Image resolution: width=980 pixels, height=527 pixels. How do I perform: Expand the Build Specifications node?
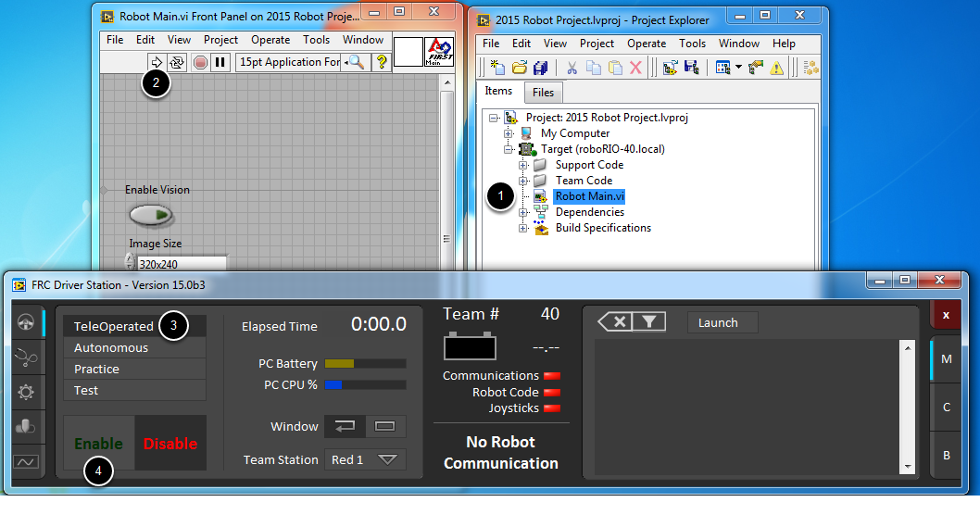tap(523, 228)
